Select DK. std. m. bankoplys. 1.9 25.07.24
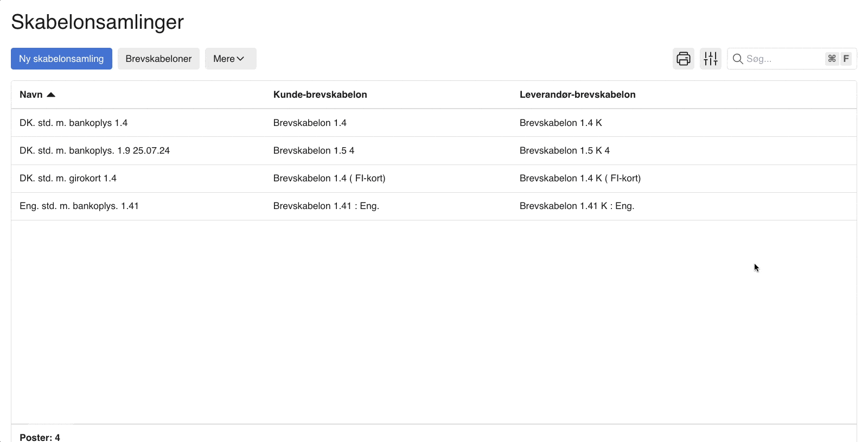Screen dimensions: 868x442 pos(94,150)
